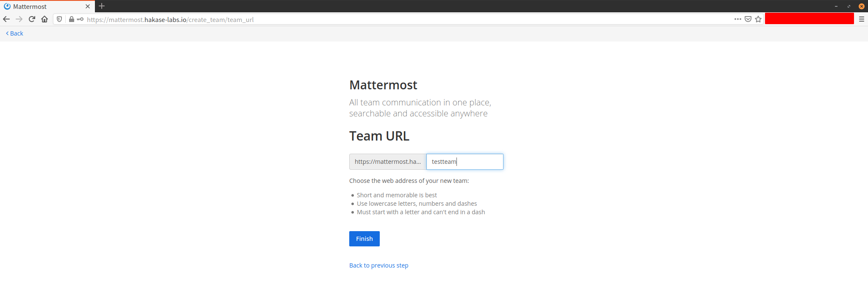
Task: Click the https://mattermost.ha... URL prefix
Action: (388, 162)
